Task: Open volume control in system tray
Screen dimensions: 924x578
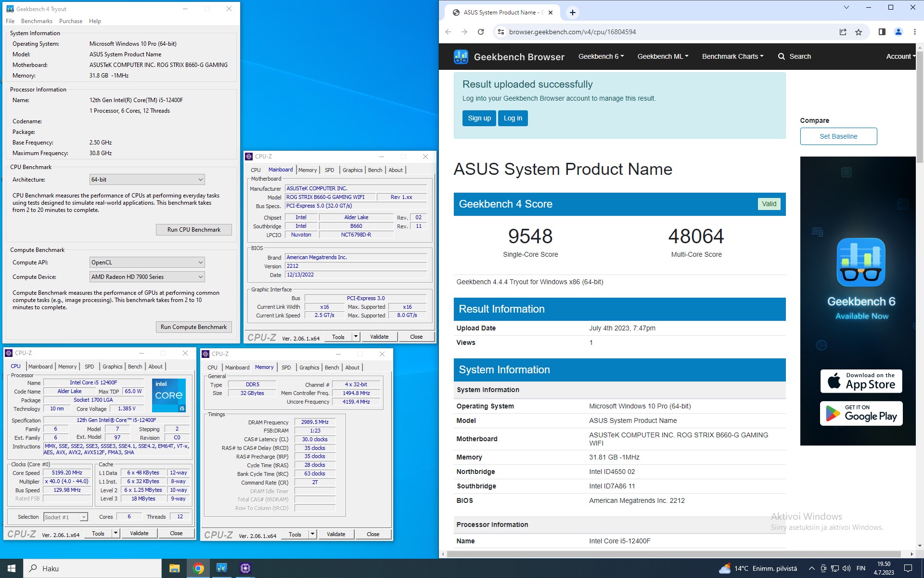Action: 847,568
